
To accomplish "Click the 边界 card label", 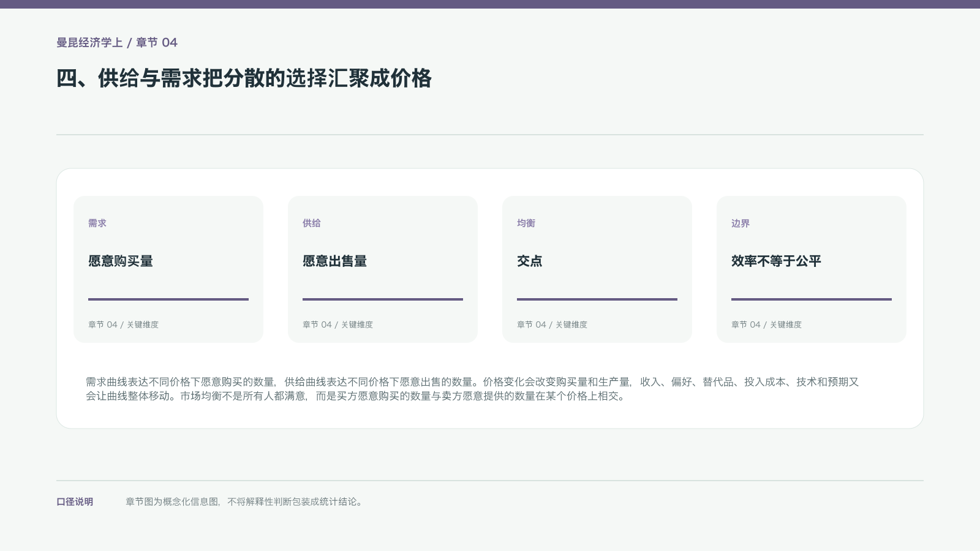I will point(741,223).
